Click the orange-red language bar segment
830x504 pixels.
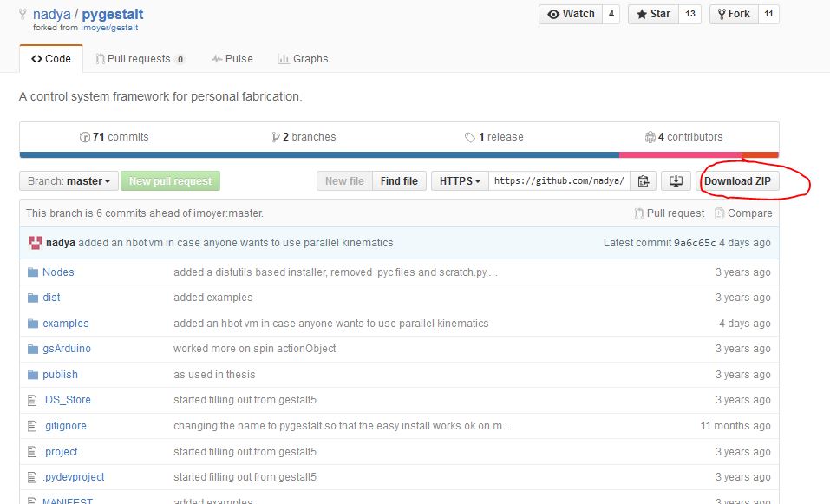click(x=760, y=155)
